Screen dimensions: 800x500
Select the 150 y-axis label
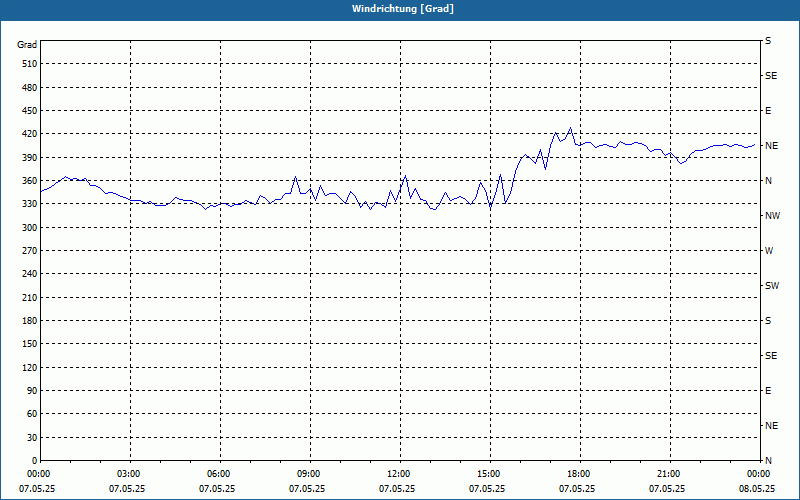(x=30, y=344)
